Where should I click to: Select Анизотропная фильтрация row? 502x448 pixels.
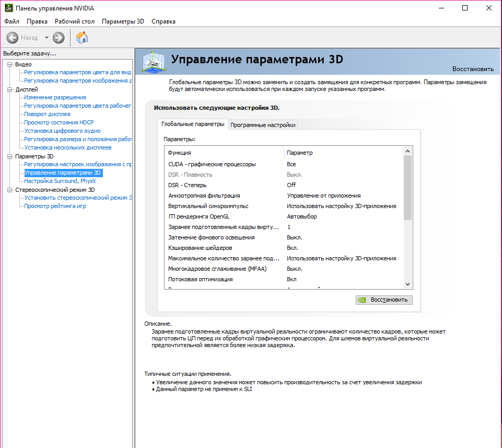pyautogui.click(x=283, y=196)
